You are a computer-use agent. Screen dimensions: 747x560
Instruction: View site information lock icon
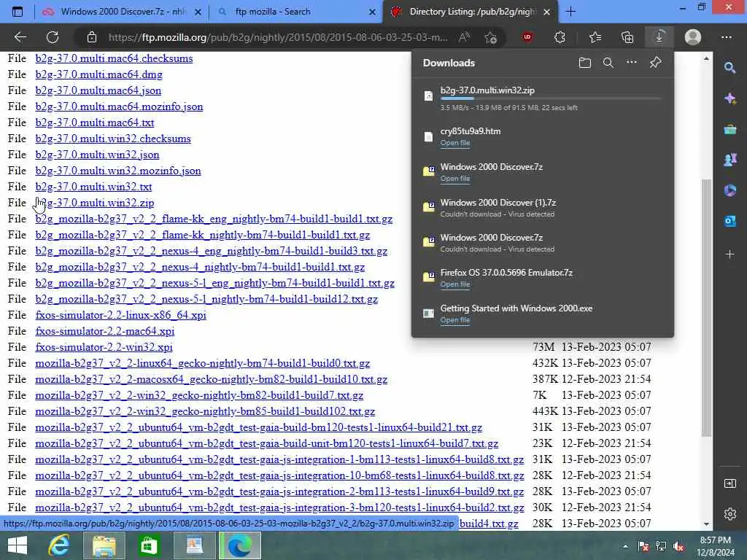pyautogui.click(x=92, y=37)
